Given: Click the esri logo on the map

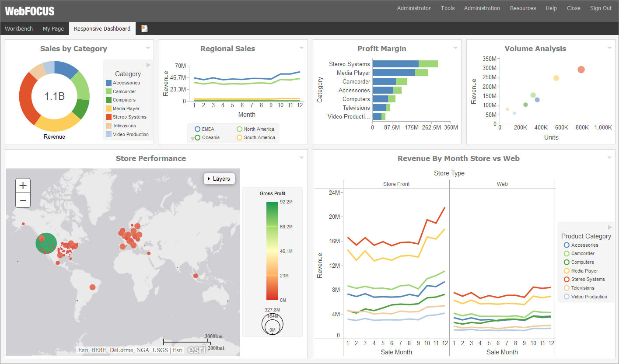Looking at the screenshot, I should [x=196, y=349].
